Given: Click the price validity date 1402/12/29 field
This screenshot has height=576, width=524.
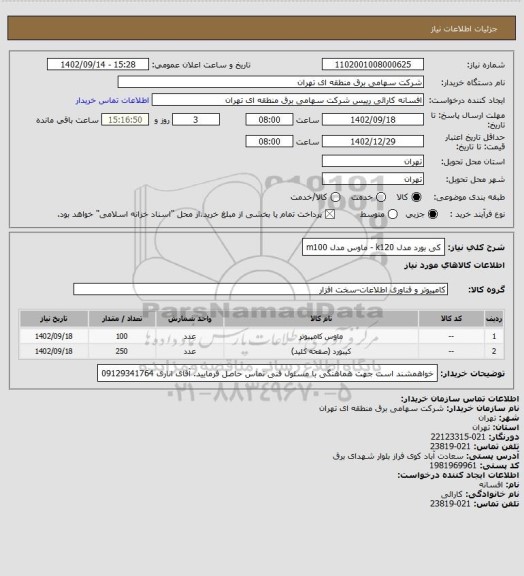Looking at the screenshot, I should tap(373, 141).
